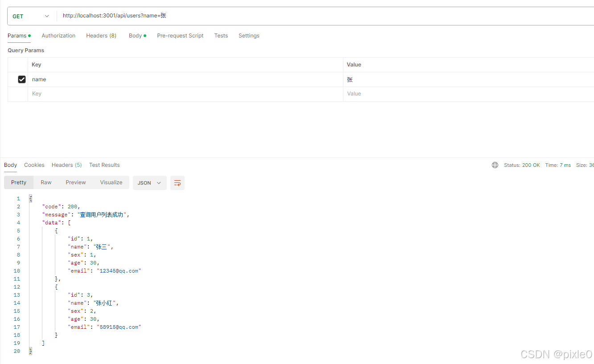Click the Status: 200 OK text
594x364 pixels.
point(522,165)
